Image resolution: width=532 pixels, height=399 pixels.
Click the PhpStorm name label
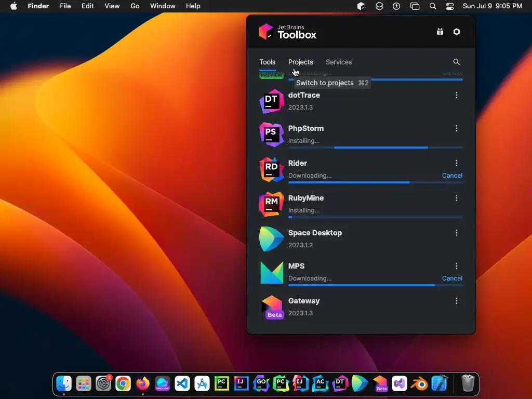click(x=306, y=129)
